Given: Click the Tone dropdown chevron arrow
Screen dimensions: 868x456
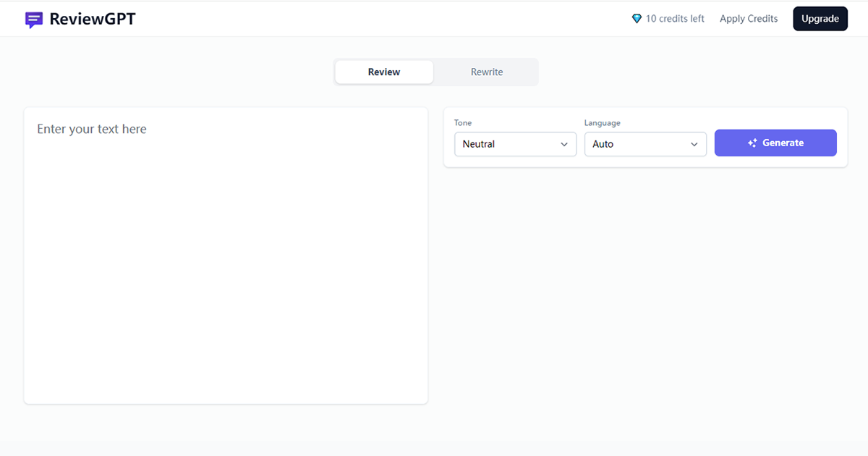Looking at the screenshot, I should coord(564,145).
